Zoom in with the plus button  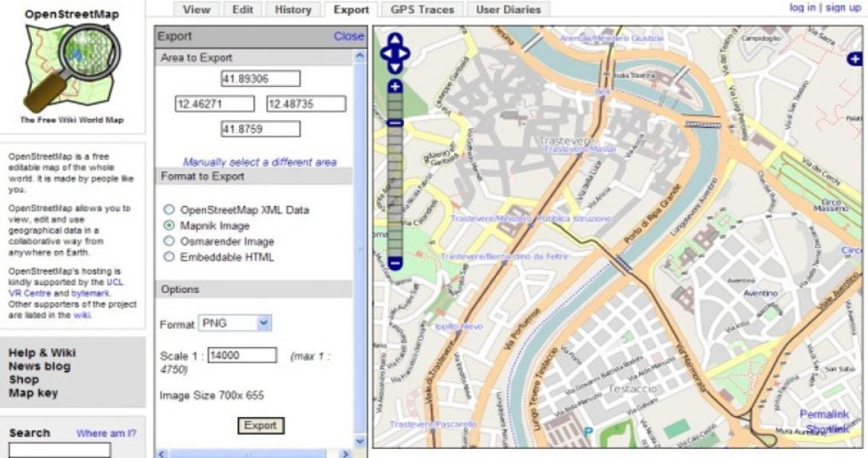[x=395, y=87]
